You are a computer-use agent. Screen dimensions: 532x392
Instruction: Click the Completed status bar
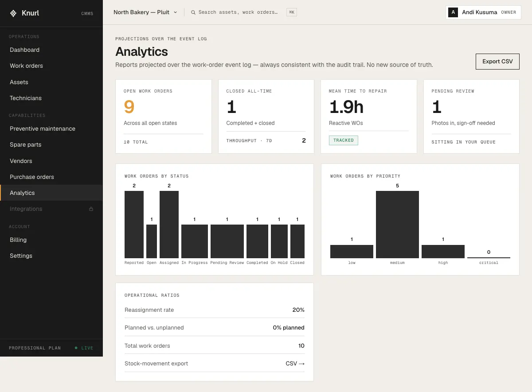257,241
